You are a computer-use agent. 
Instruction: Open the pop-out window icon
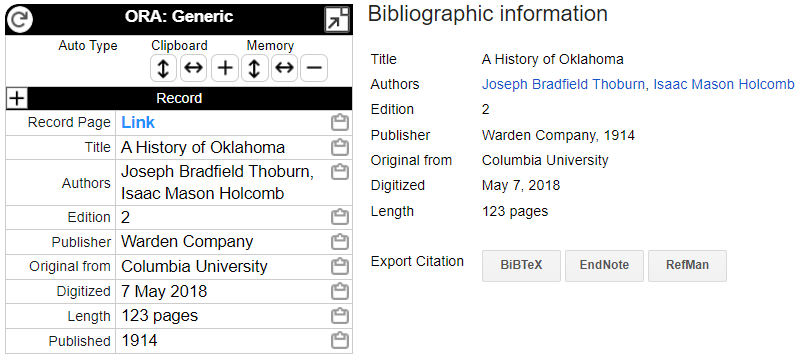[x=337, y=19]
